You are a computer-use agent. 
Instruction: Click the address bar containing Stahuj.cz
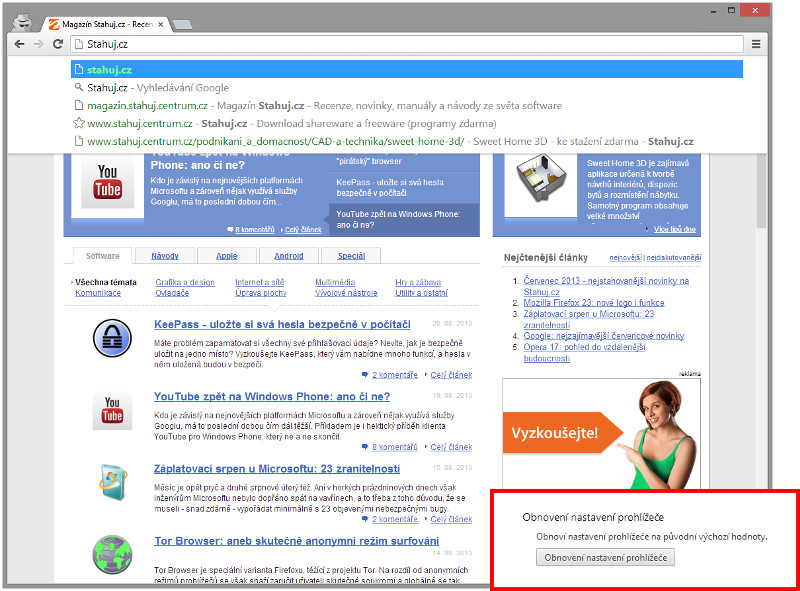pyautogui.click(x=407, y=44)
